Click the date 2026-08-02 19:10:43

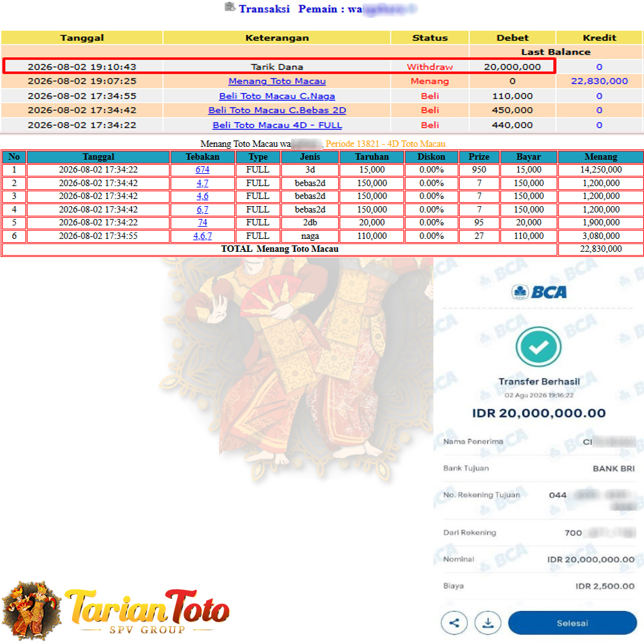[x=82, y=67]
